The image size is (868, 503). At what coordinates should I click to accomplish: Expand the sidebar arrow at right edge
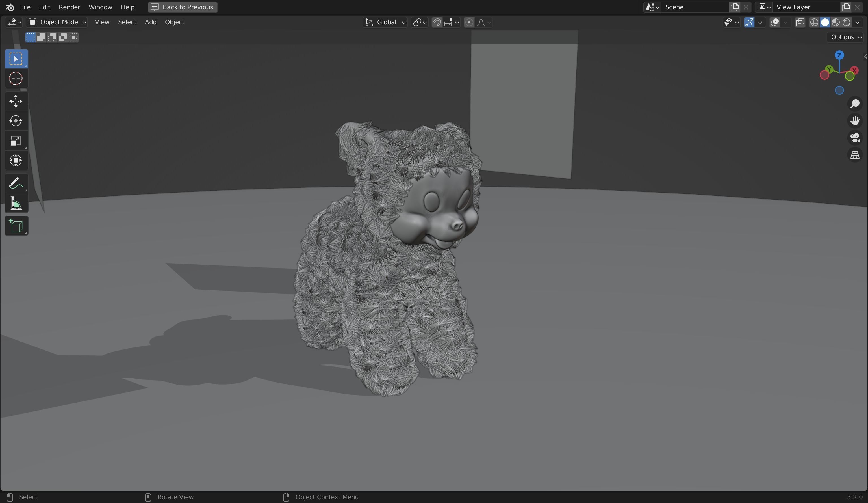pyautogui.click(x=865, y=57)
